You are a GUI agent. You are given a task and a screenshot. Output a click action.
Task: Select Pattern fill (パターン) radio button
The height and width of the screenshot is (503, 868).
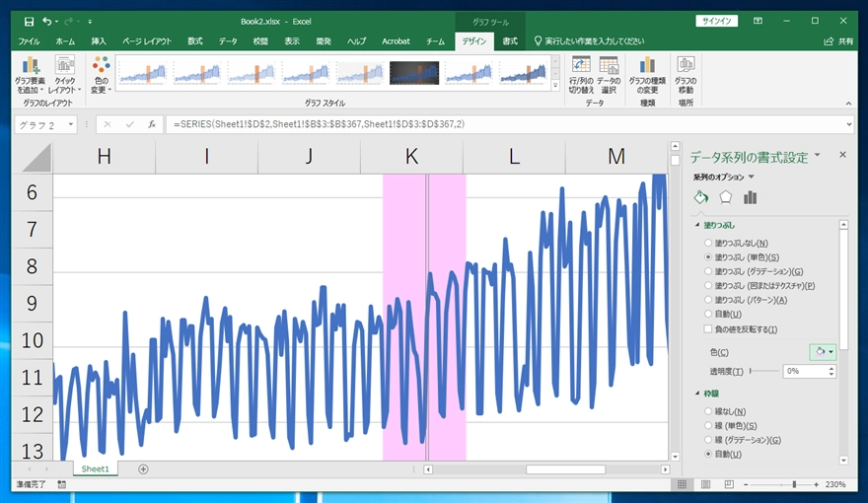click(x=708, y=300)
